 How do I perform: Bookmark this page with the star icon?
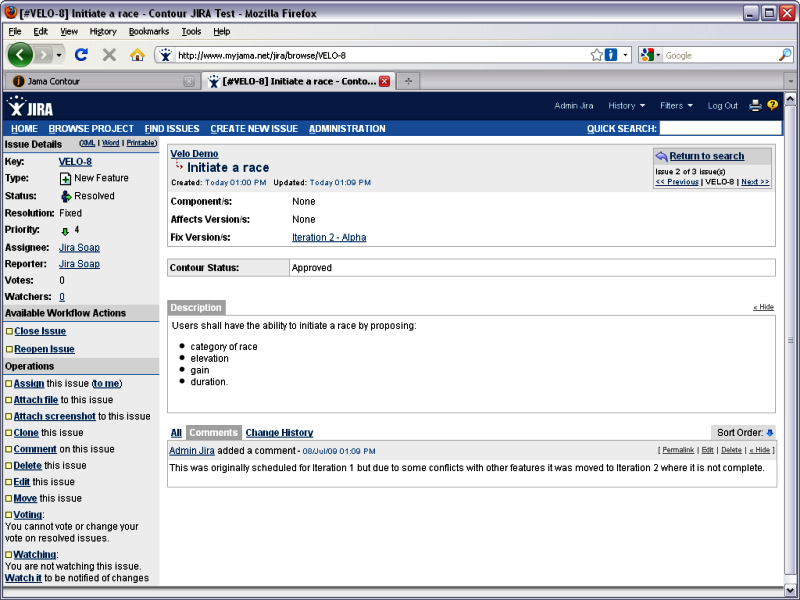point(596,55)
